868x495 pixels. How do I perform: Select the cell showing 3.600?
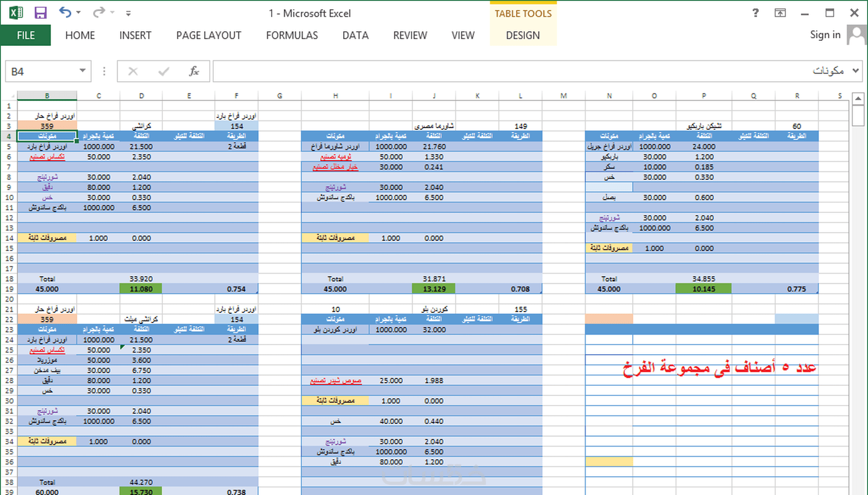141,360
